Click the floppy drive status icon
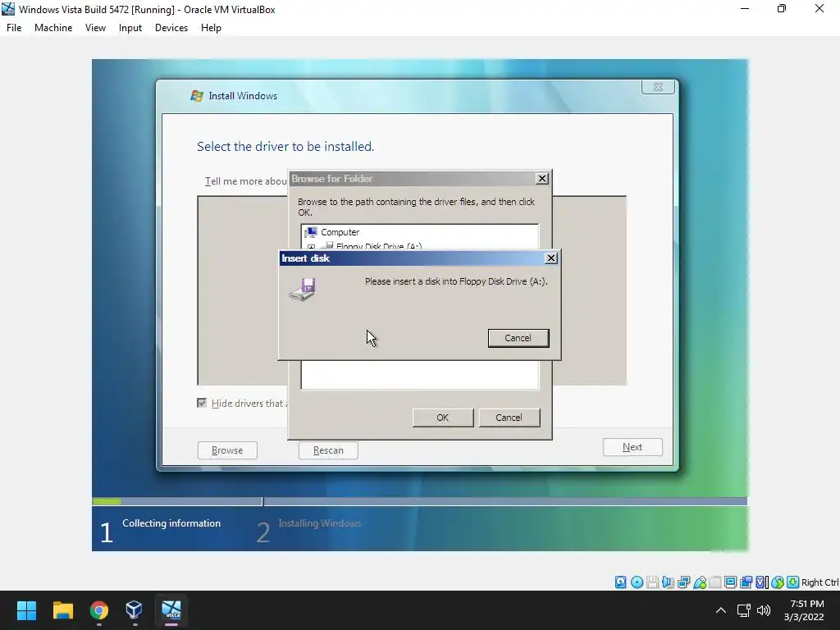The image size is (840, 630). [652, 582]
